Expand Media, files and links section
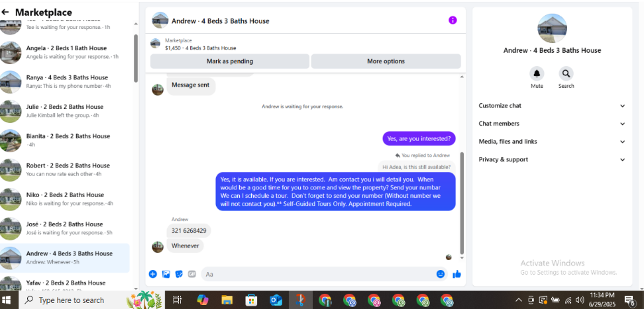The height and width of the screenshot is (309, 644). click(553, 142)
